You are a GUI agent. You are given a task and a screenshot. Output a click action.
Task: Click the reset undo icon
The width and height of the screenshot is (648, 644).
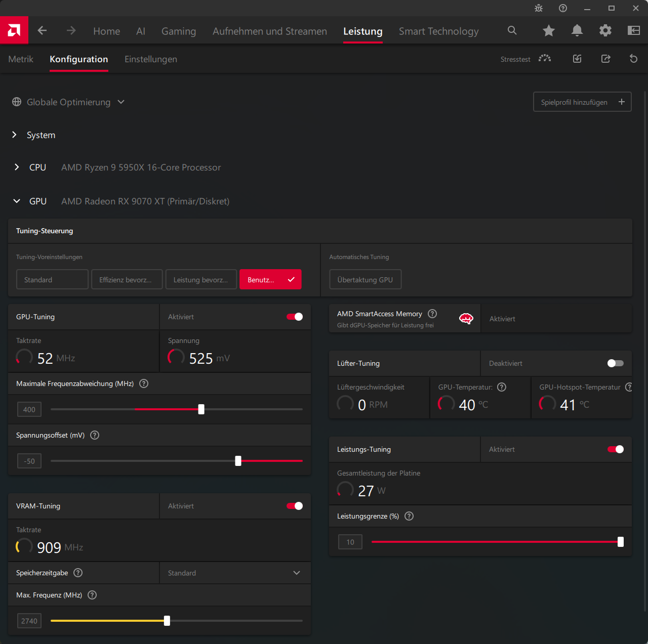pos(633,59)
